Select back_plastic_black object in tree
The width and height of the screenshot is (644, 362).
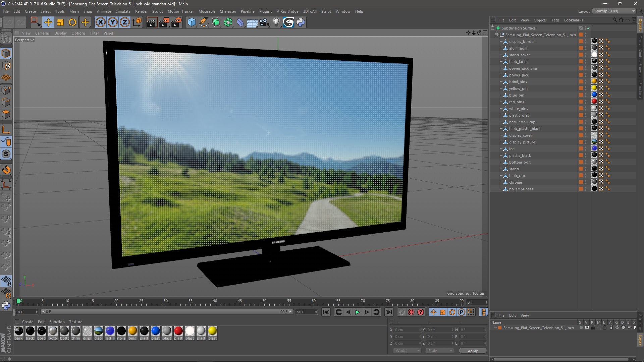pos(525,129)
